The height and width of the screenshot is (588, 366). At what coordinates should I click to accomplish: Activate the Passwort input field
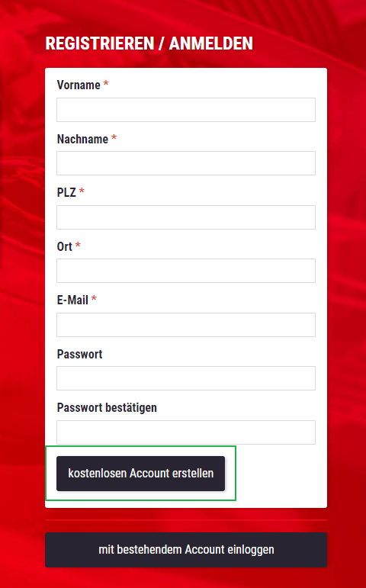pos(186,378)
